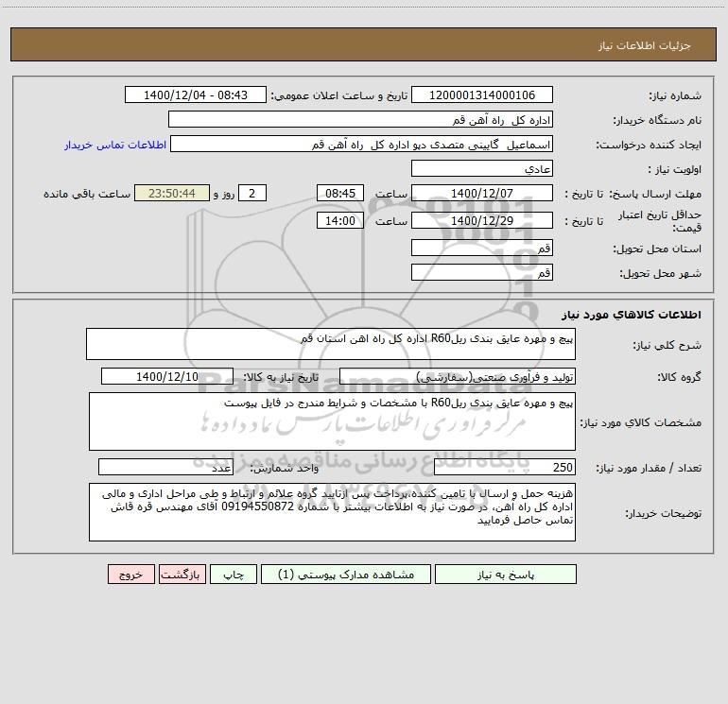The image size is (728, 704).
Task: Click the تاریخ و ساعت اعلان عمومی label
Action: click(x=339, y=95)
